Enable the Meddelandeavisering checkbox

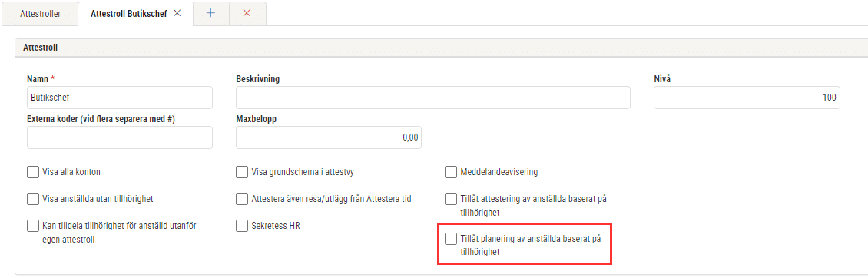tap(451, 172)
